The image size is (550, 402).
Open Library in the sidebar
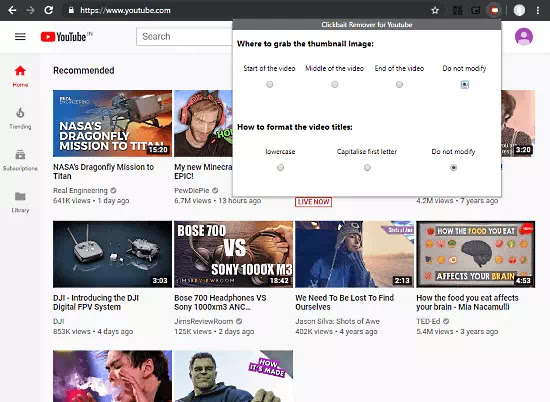click(20, 202)
